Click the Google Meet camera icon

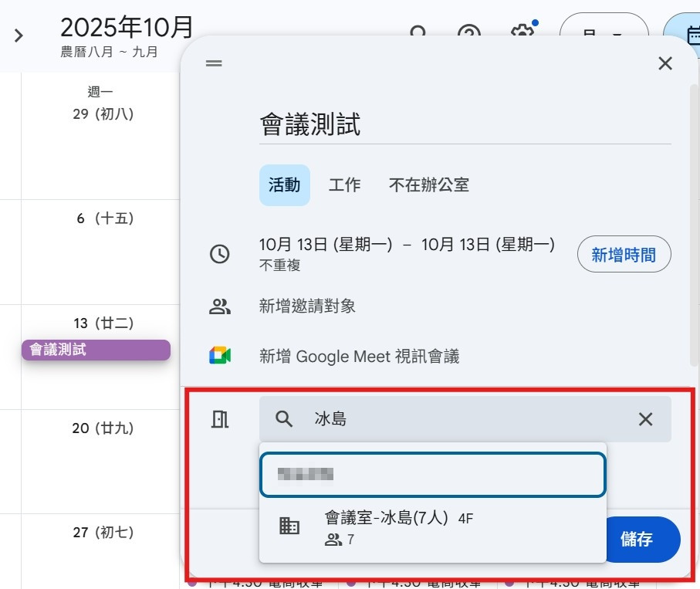[x=220, y=355]
